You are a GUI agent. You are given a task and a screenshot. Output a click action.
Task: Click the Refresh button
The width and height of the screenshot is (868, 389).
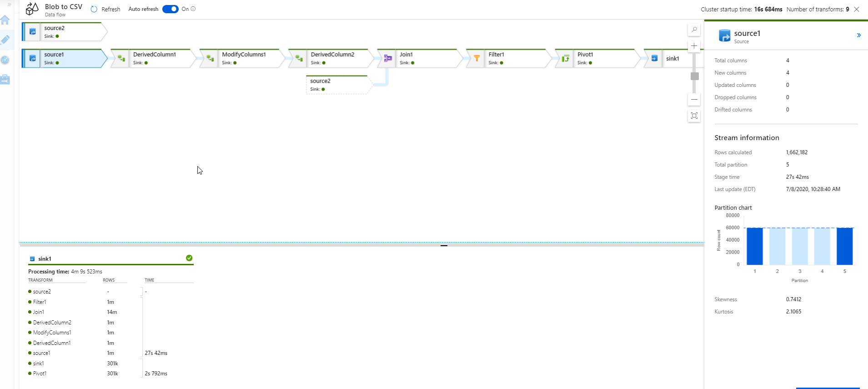tap(105, 9)
